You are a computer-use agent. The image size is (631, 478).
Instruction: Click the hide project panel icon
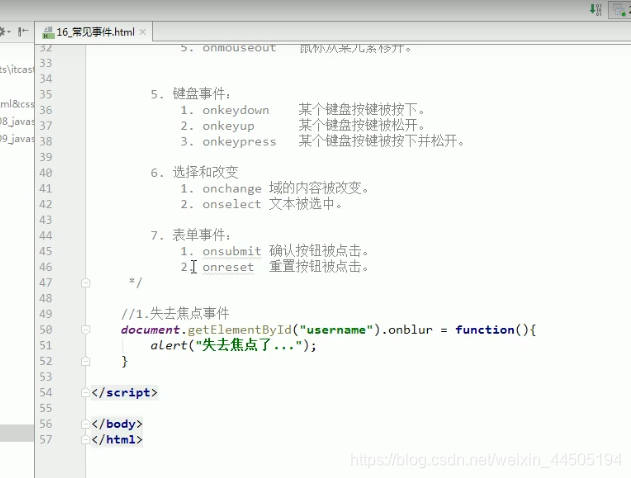click(23, 31)
